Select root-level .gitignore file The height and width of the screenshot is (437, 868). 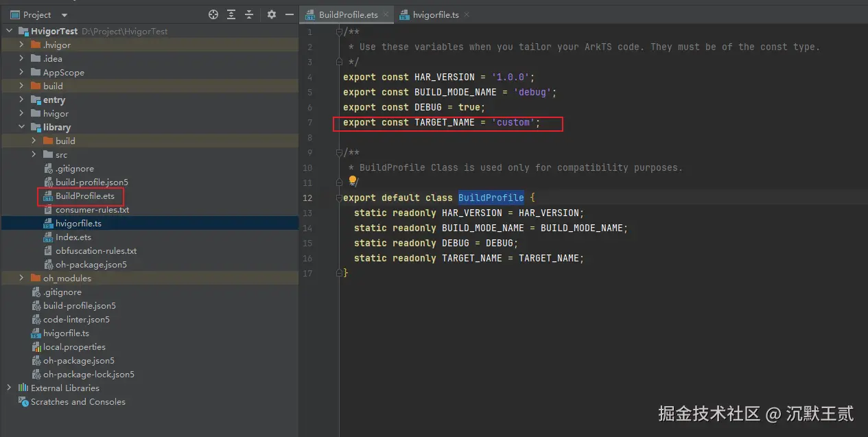tap(62, 292)
